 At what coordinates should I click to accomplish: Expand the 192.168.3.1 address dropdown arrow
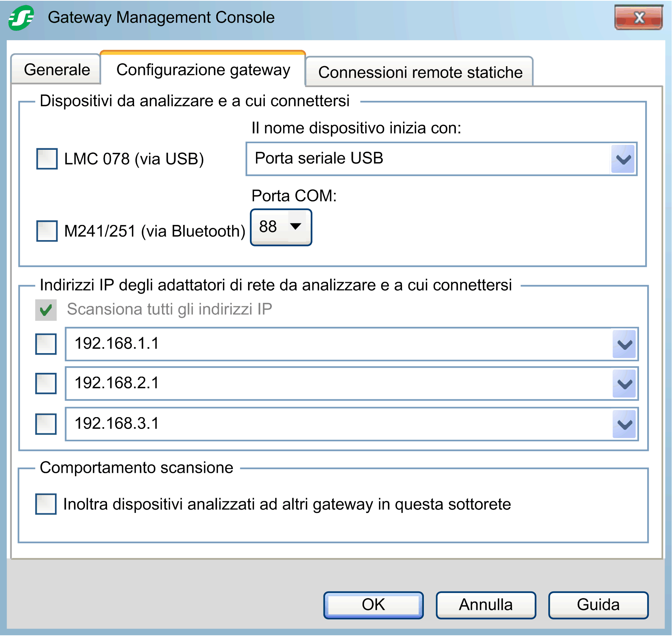pos(624,424)
